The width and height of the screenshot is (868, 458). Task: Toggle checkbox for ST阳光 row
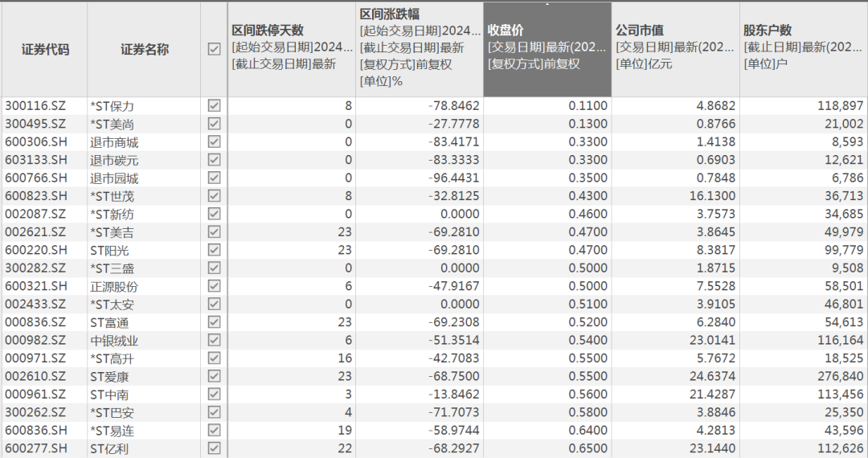[x=214, y=249]
